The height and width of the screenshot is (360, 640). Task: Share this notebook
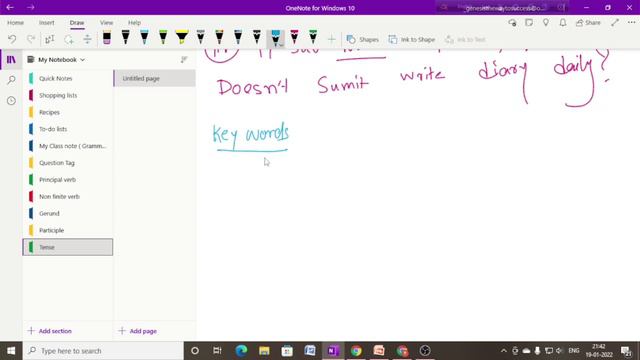click(588, 23)
